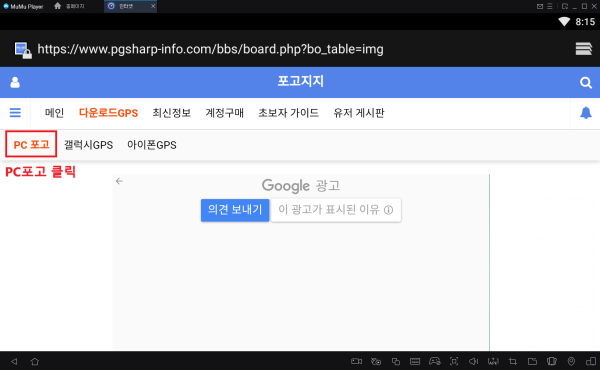The width and height of the screenshot is (600, 370).
Task: Open MuMu Player title bar menu lines
Action: point(550,6)
